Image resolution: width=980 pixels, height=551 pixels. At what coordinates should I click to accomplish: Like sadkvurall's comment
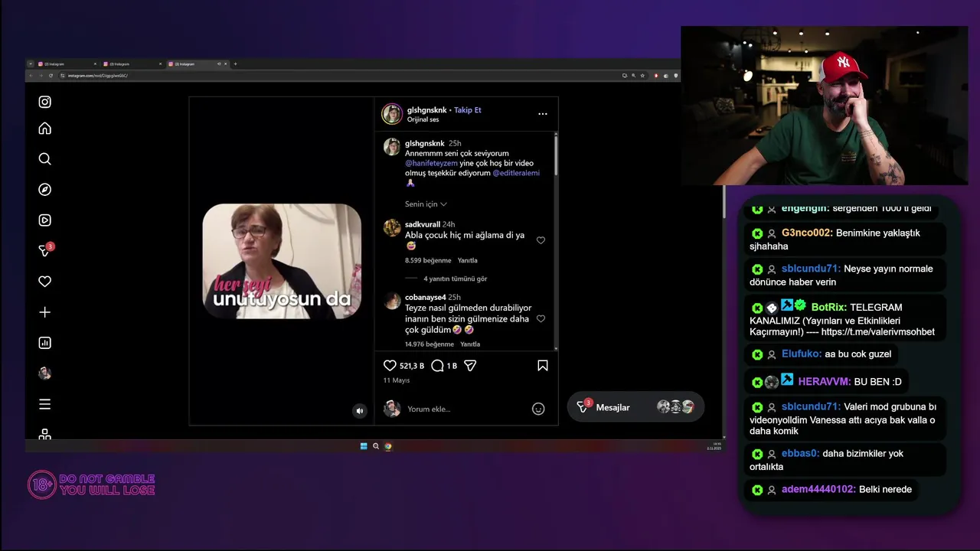[x=541, y=240]
